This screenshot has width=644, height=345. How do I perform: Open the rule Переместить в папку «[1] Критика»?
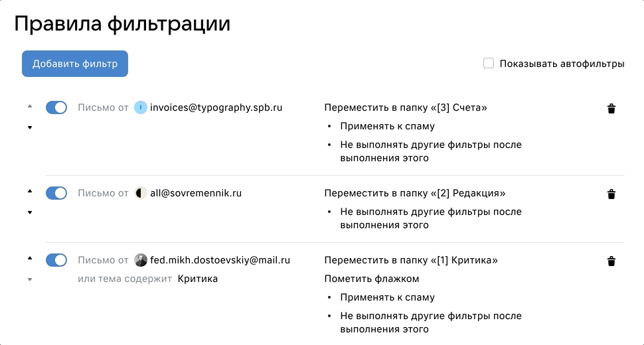tap(411, 260)
